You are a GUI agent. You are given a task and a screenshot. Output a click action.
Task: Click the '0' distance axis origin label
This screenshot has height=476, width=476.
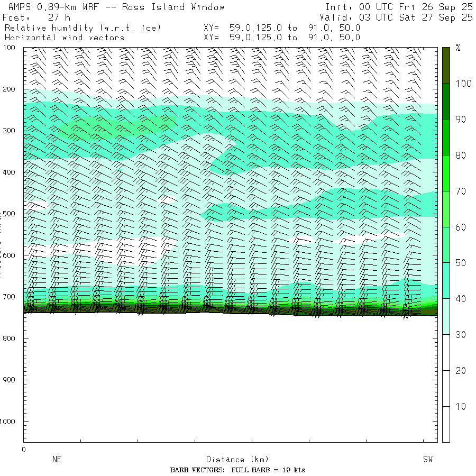point(24,450)
